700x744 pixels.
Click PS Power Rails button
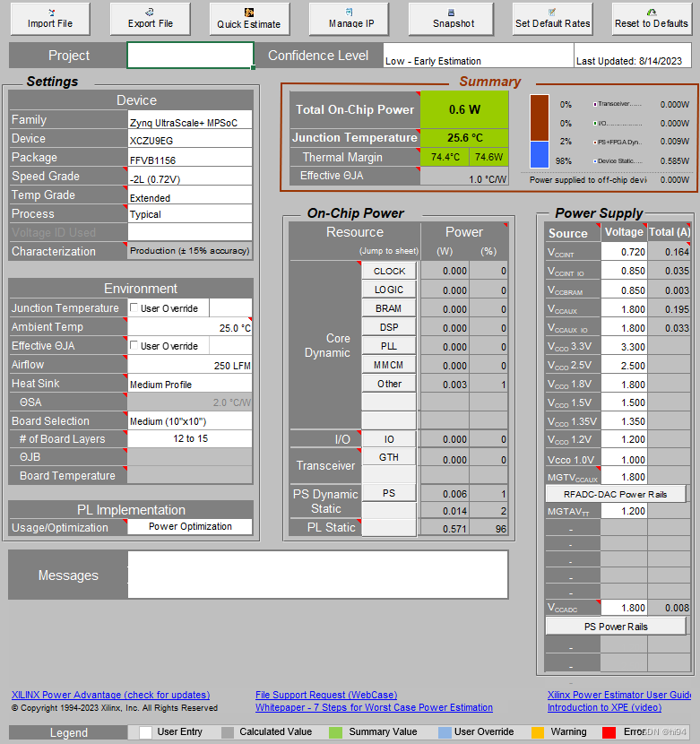pos(616,627)
